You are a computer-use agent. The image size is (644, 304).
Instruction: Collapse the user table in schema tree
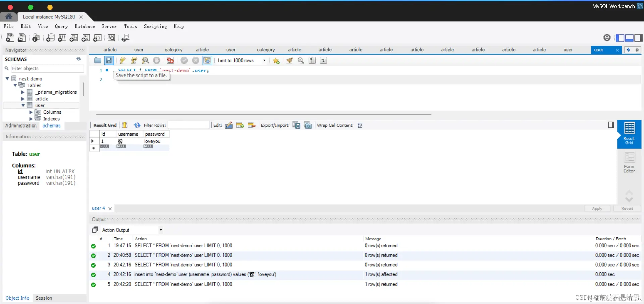(23, 105)
